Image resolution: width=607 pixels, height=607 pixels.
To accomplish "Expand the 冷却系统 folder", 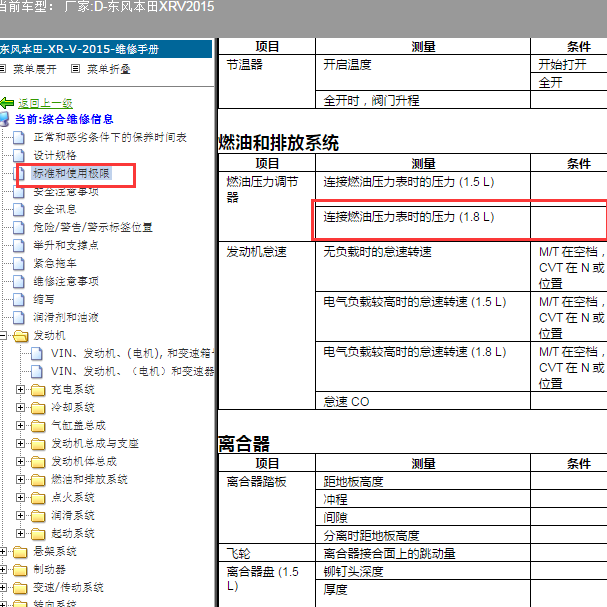I will [21, 408].
